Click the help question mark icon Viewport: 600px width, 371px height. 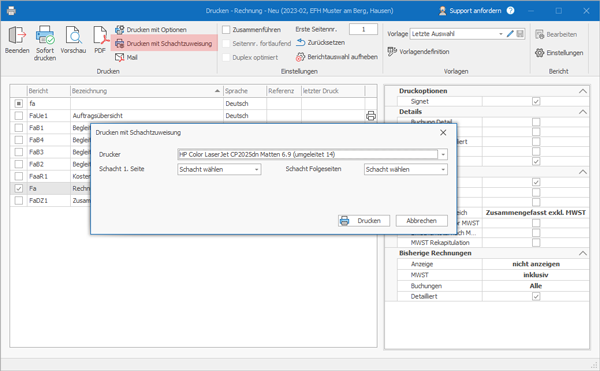coord(510,11)
